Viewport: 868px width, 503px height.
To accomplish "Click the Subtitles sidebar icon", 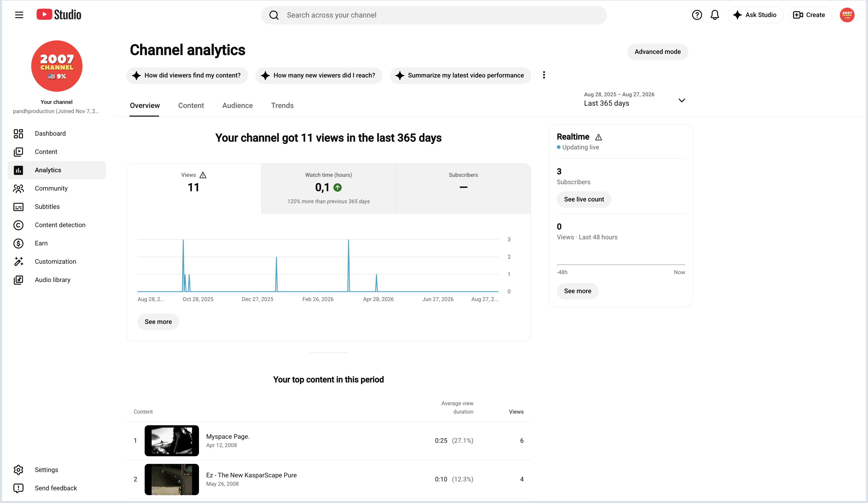I will click(18, 207).
